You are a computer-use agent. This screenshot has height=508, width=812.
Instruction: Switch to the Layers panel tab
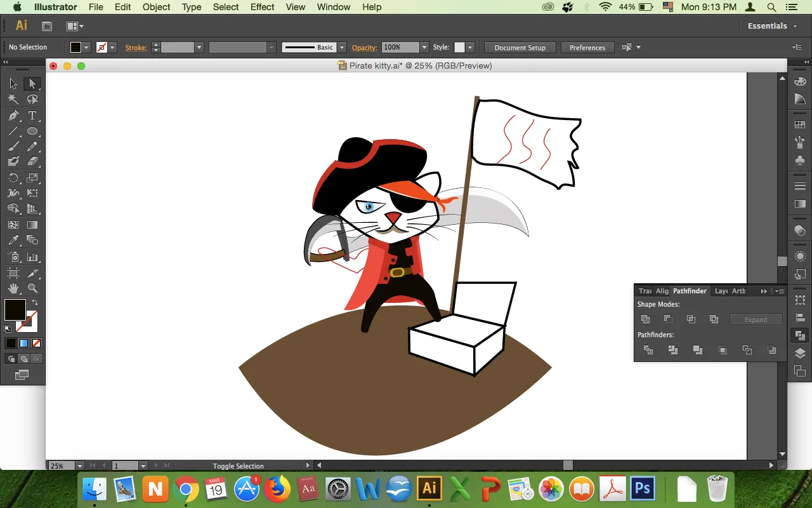coord(721,291)
